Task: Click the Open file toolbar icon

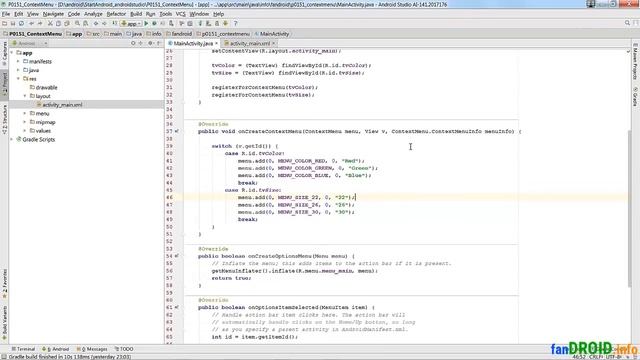Action: [x=4, y=24]
